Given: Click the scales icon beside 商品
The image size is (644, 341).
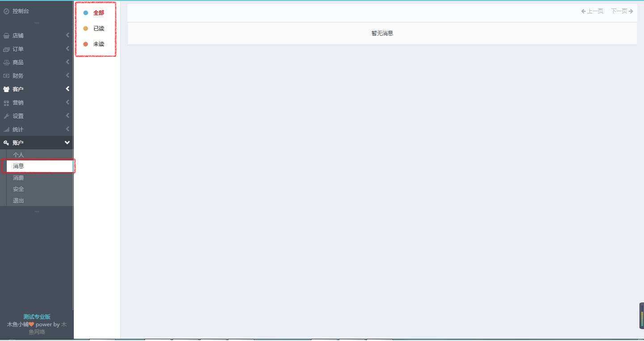Looking at the screenshot, I should (6, 63).
